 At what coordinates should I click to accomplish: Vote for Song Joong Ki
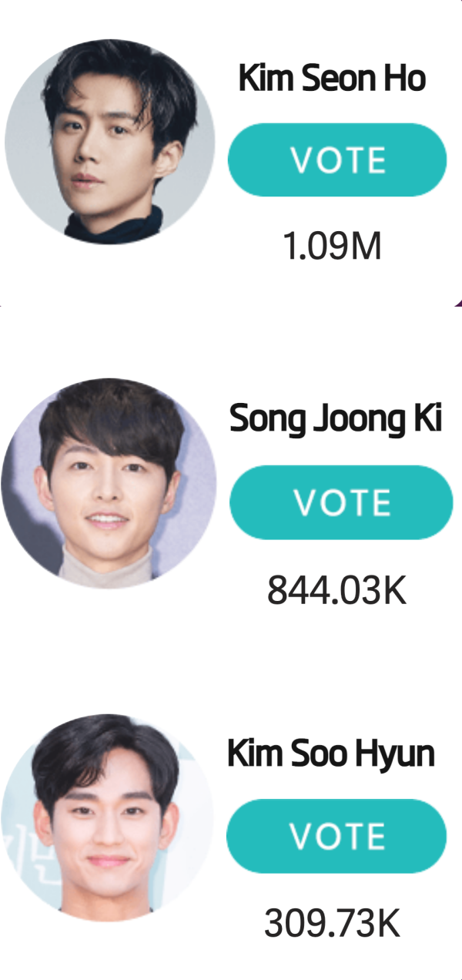tap(340, 502)
